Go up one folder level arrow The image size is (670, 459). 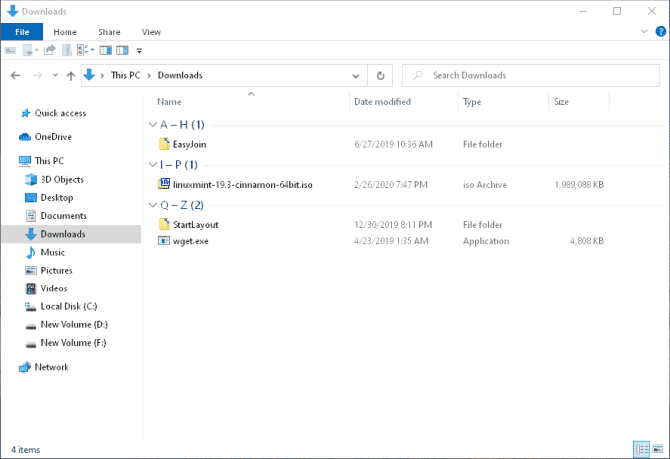71,76
